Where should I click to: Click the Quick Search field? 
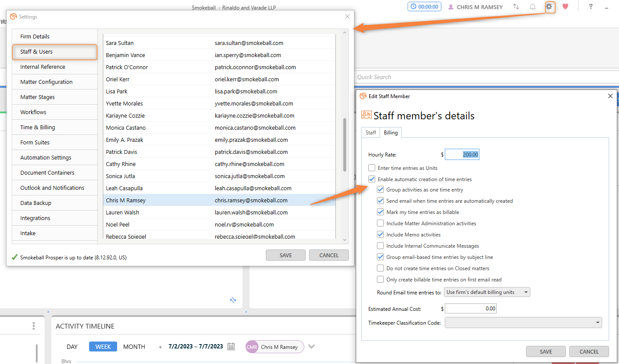(x=487, y=77)
